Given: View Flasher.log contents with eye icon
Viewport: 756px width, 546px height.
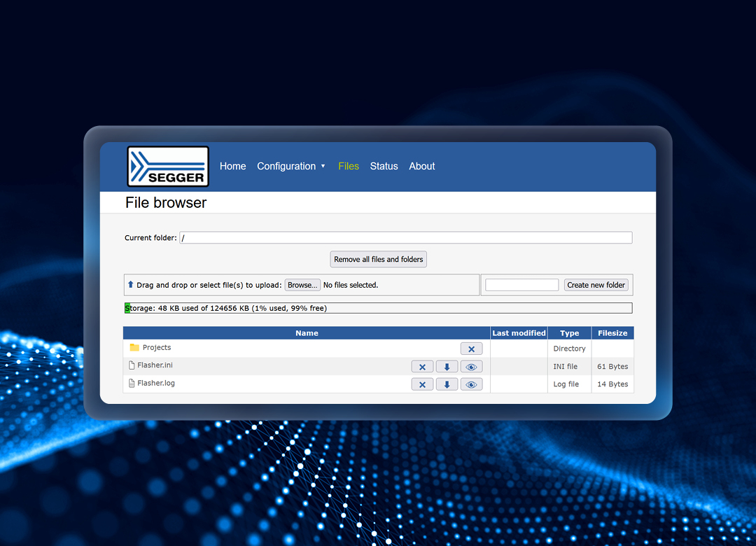Looking at the screenshot, I should (471, 384).
